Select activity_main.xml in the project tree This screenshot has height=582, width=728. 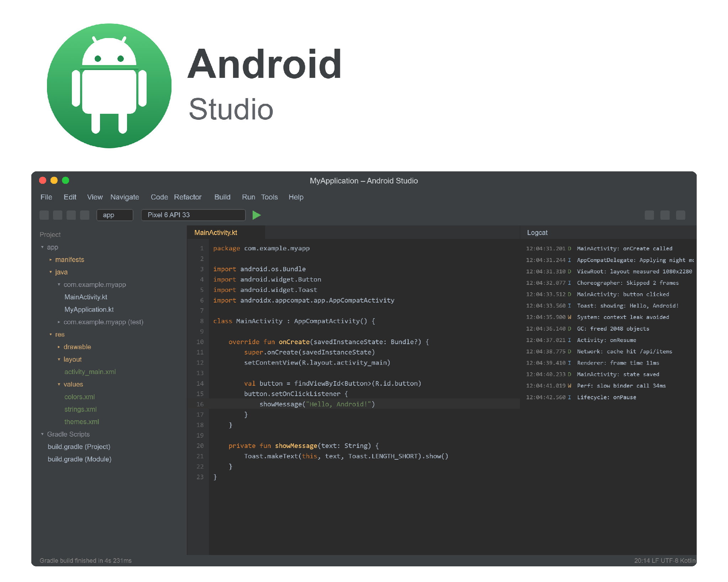point(90,372)
